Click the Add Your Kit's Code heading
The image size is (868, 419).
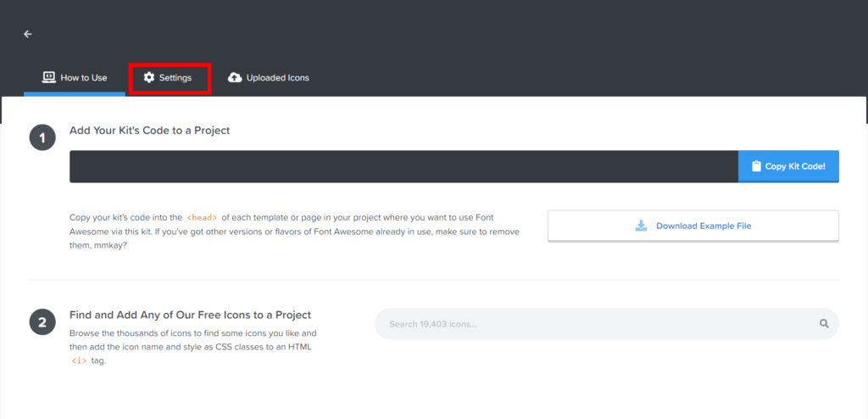pyautogui.click(x=149, y=131)
